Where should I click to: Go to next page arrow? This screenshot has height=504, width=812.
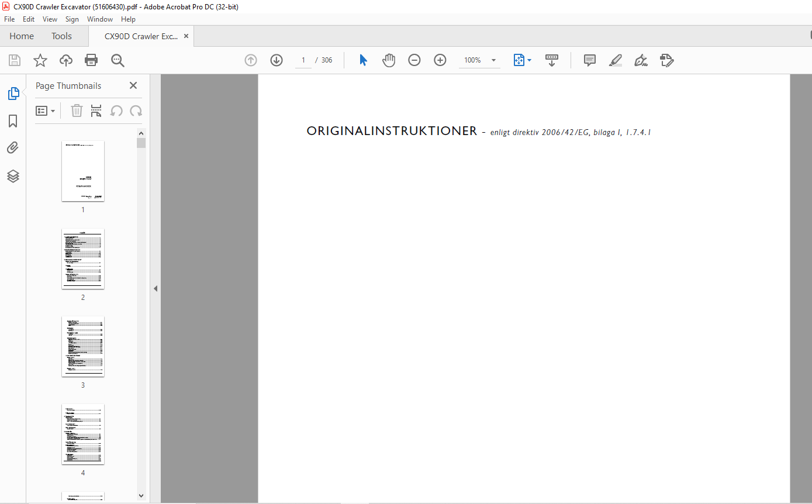(277, 60)
